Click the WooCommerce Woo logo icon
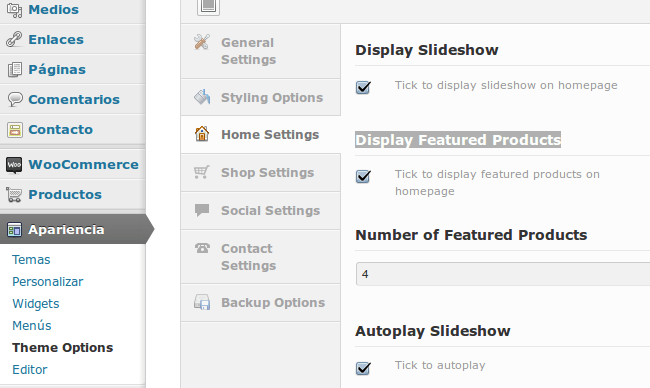The width and height of the screenshot is (650, 388). click(14, 165)
